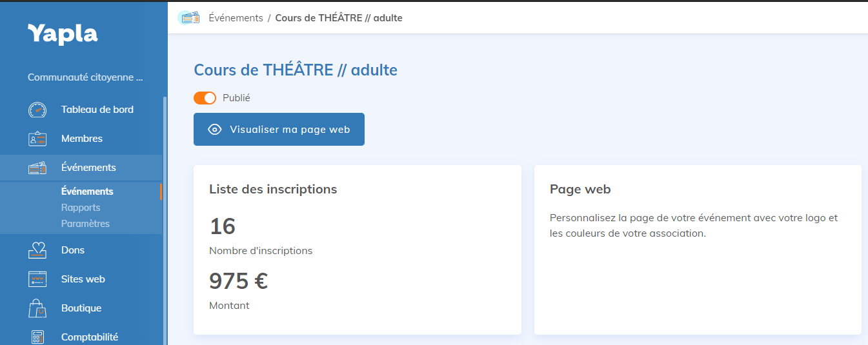The height and width of the screenshot is (345, 868).
Task: Click the Sites web browser icon
Action: point(37,279)
